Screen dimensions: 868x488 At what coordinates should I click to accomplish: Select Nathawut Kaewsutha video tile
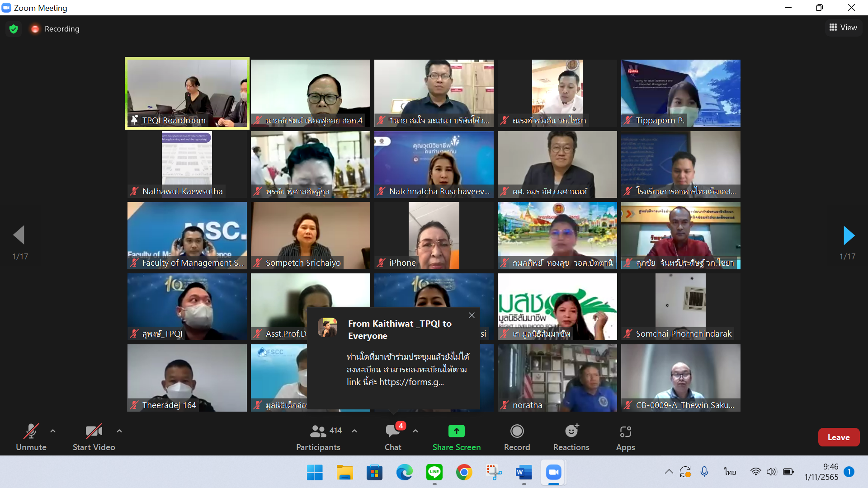(x=187, y=164)
